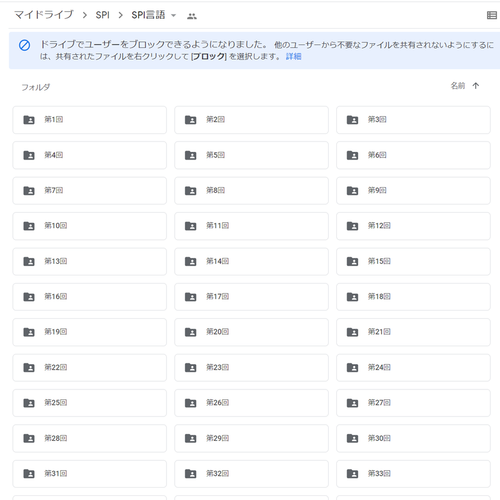Click the SPI言語 breadcrumb title
This screenshot has width=500, height=500.
[x=148, y=15]
